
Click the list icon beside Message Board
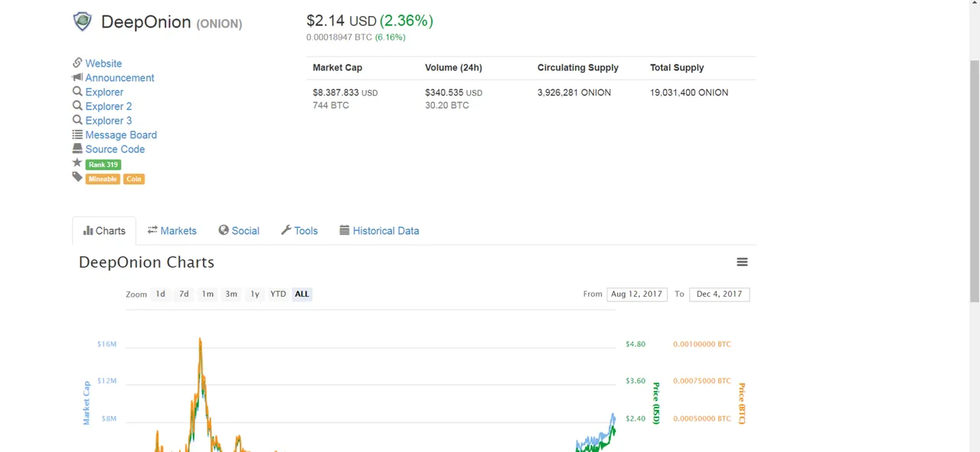77,135
